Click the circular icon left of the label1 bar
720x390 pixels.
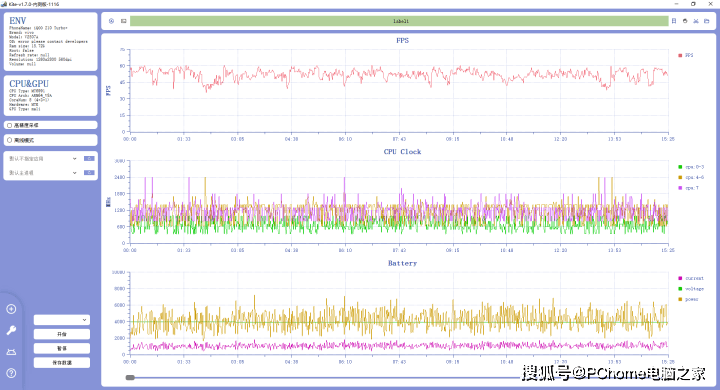click(x=111, y=21)
